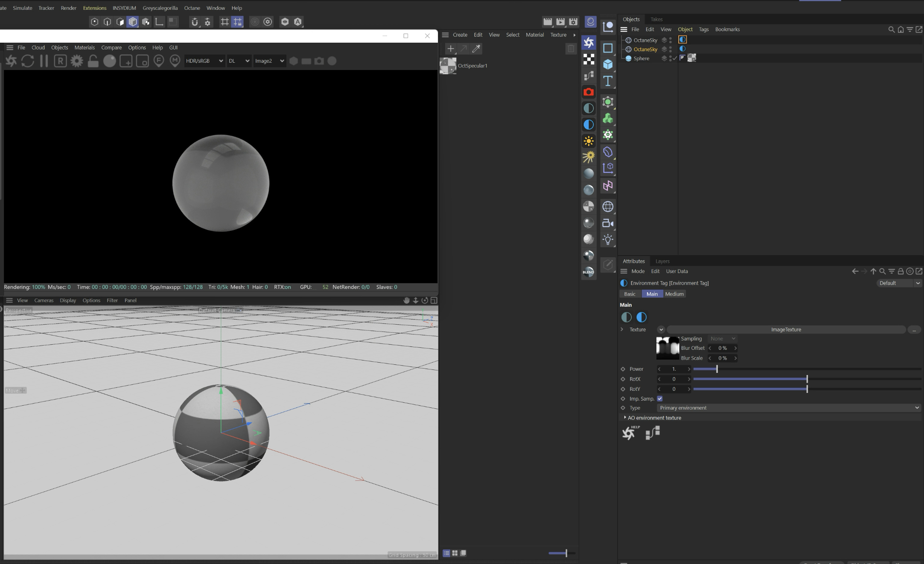
Task: Click the red camera icon in Octane palette
Action: [589, 92]
